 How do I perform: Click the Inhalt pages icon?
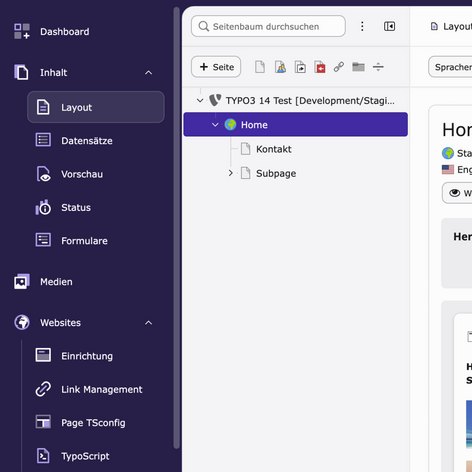tap(21, 72)
